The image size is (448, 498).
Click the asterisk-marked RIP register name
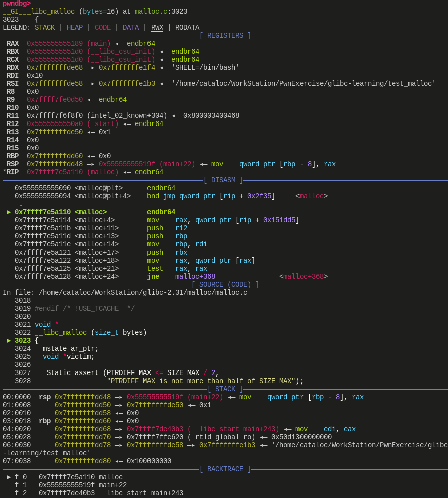point(11,172)
